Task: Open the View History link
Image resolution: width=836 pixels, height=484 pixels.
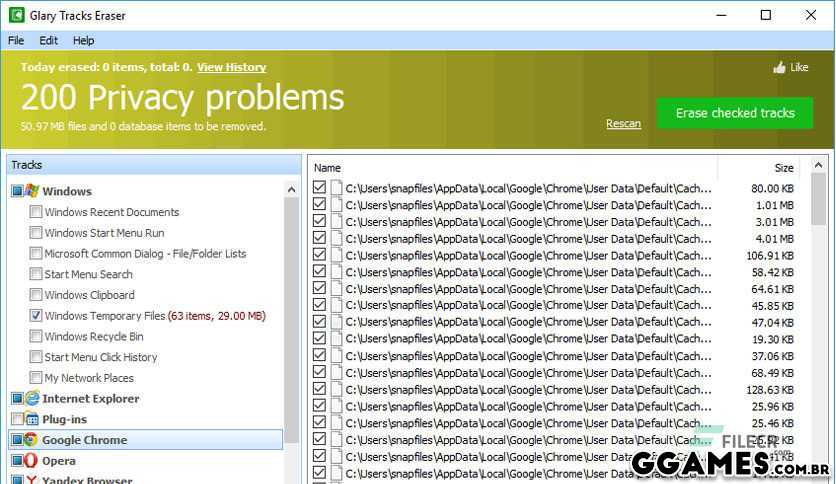Action: (x=231, y=67)
